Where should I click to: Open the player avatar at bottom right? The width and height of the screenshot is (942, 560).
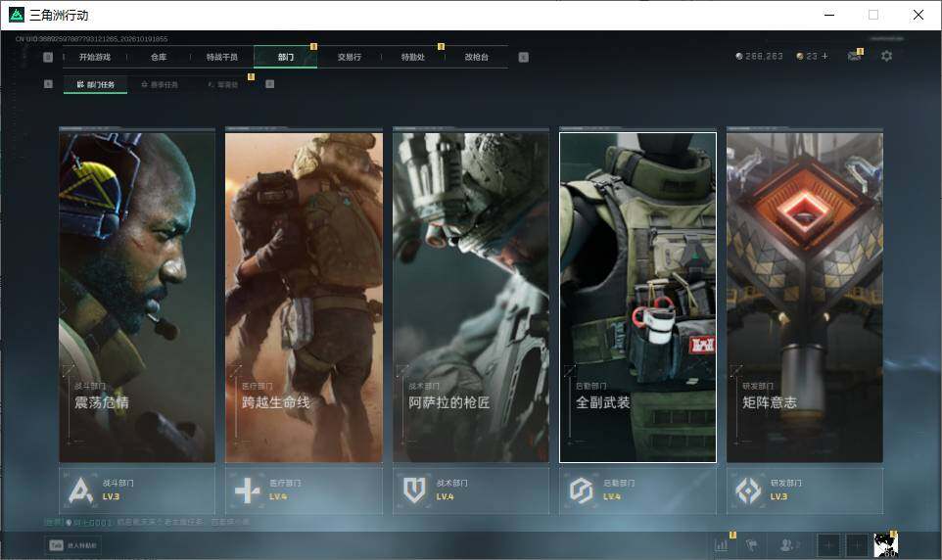(x=885, y=545)
